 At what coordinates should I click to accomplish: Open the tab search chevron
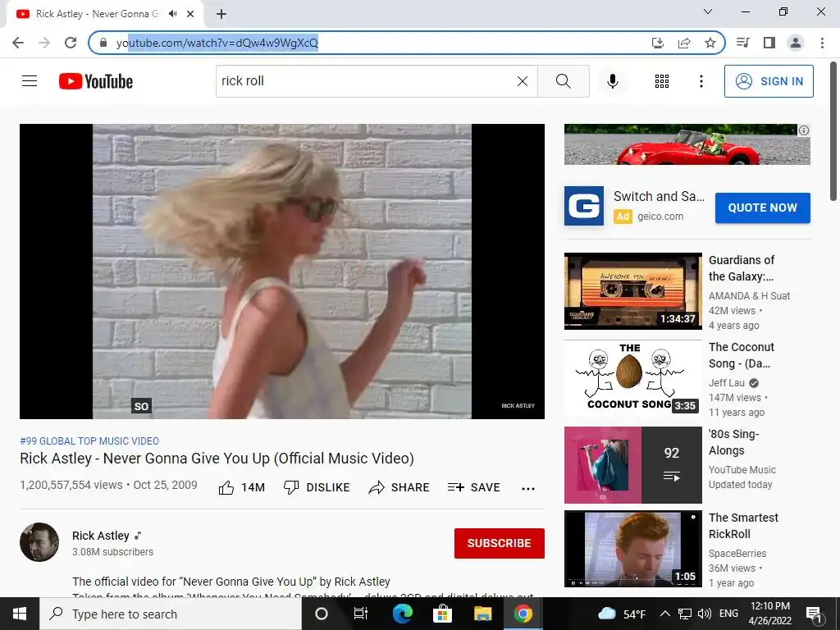(708, 11)
